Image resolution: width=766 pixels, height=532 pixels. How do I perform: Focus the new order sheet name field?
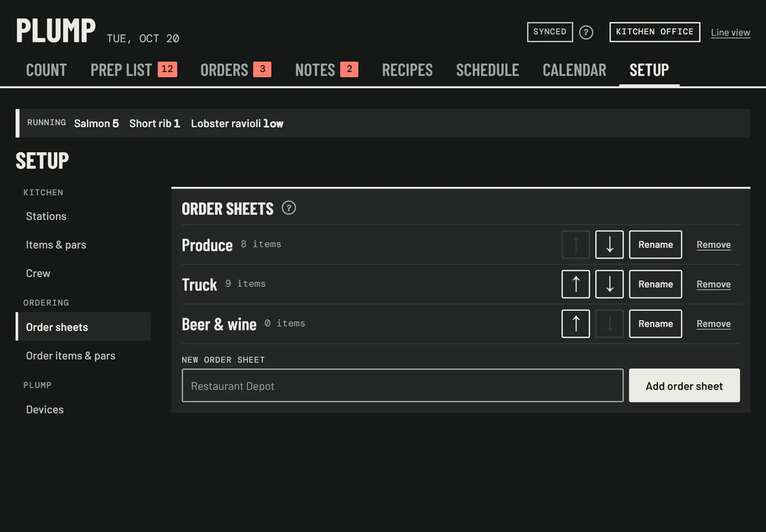coord(402,385)
